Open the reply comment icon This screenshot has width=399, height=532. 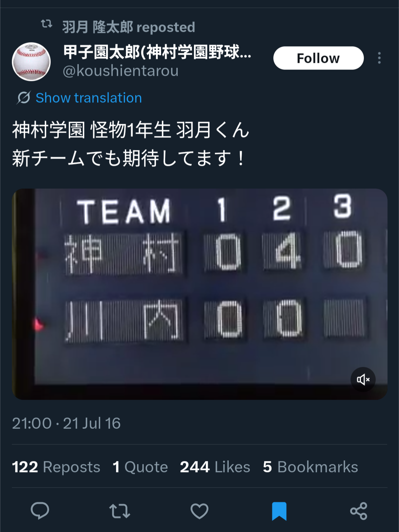pyautogui.click(x=40, y=511)
